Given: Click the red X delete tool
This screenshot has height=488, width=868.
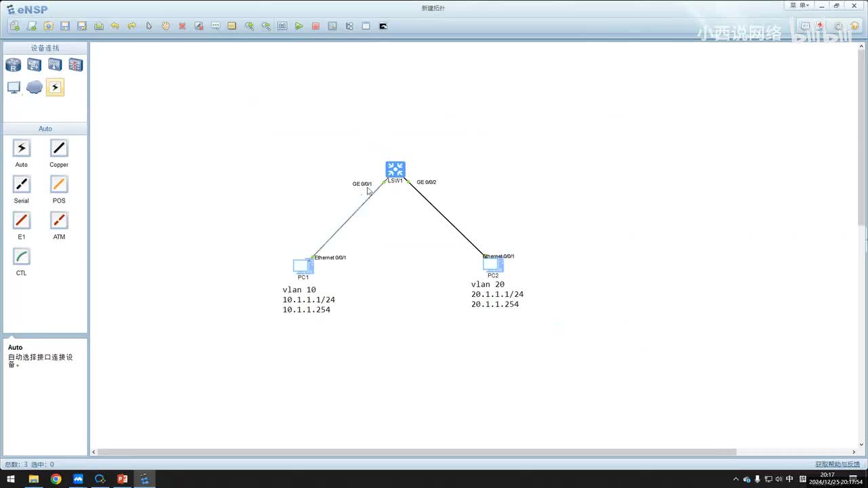Looking at the screenshot, I should [x=182, y=26].
